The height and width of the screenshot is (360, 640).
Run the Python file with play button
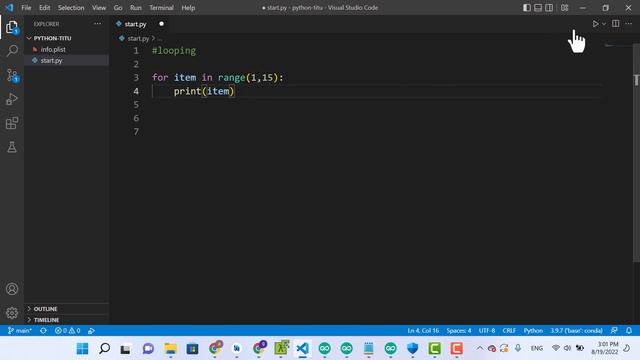pos(595,24)
